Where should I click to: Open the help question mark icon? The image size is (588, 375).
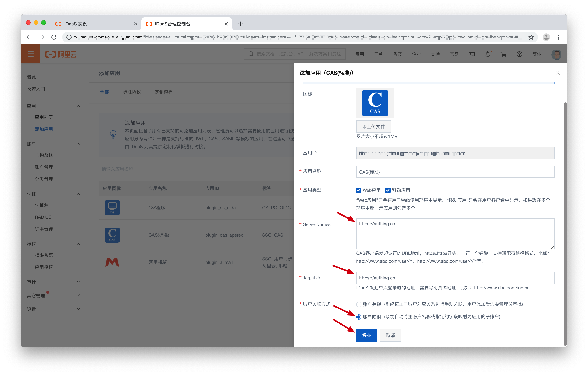pos(519,54)
